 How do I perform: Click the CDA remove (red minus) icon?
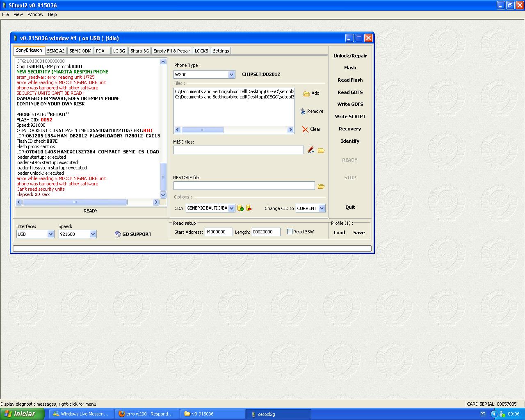click(x=249, y=208)
